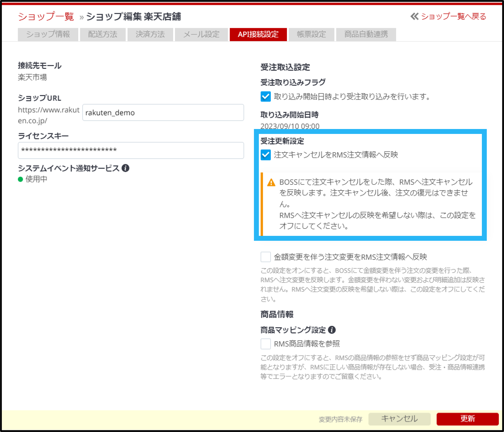This screenshot has height=432, width=504.
Task: Click the info icon beside システムイベント通知サービス
Action: (x=125, y=168)
